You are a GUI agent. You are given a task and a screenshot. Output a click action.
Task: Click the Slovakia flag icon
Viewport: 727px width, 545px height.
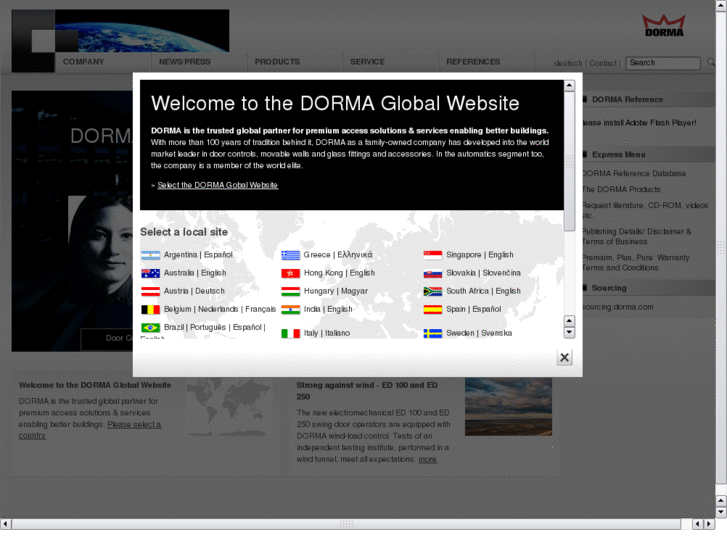tap(433, 273)
